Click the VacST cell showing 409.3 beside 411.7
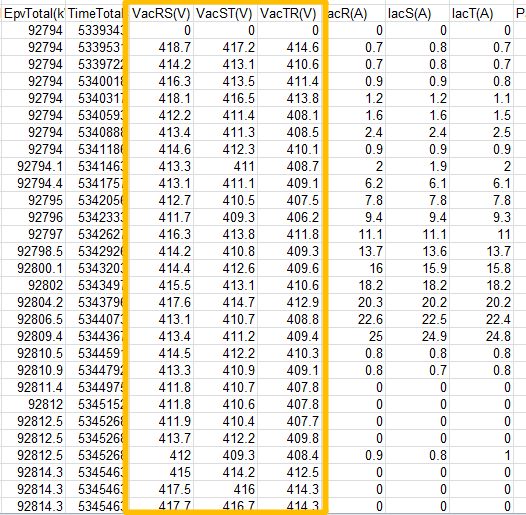526x515 pixels. (225, 217)
